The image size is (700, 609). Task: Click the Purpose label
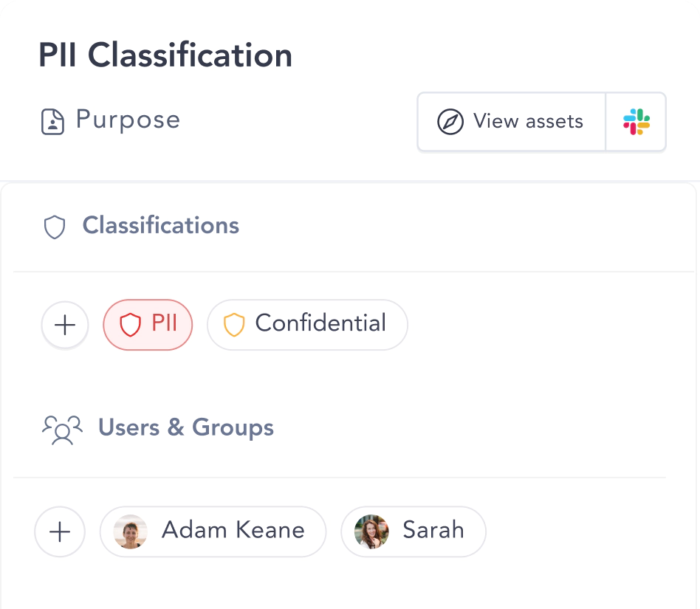pos(128,120)
